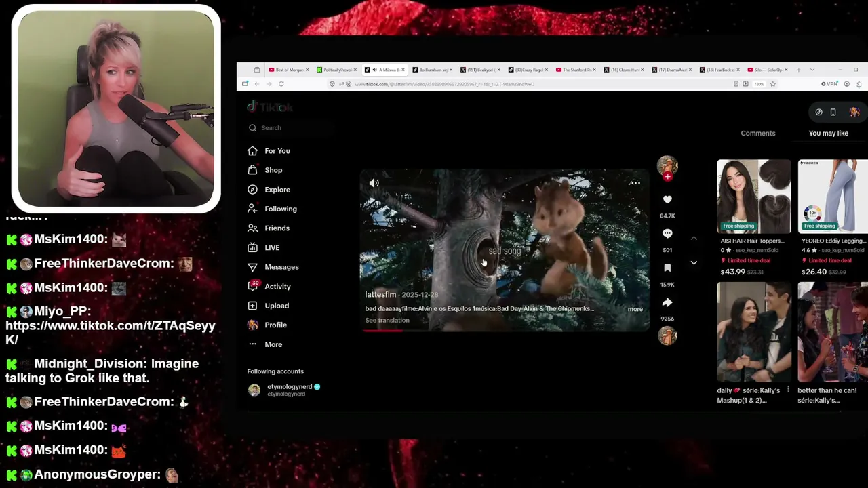Click the $26.40 price on YEOREO product
The image size is (868, 488).
pyautogui.click(x=813, y=272)
